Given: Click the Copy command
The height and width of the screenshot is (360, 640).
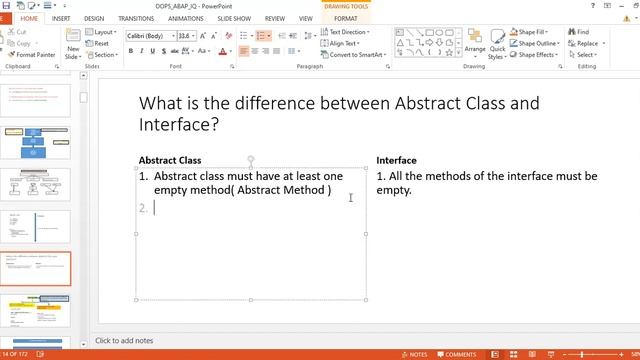Looking at the screenshot, I should coord(19,43).
